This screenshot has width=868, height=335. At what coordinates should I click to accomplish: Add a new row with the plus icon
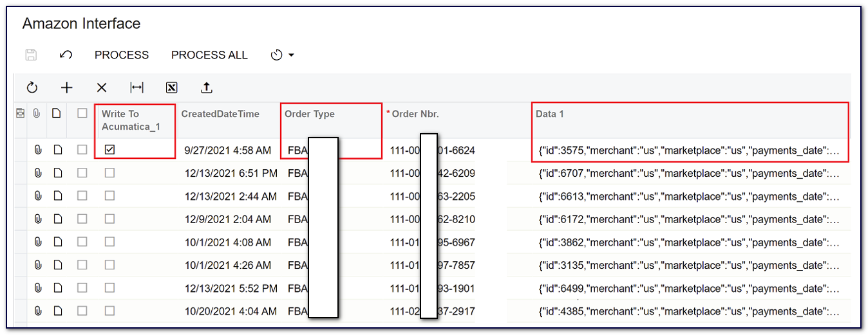point(67,88)
